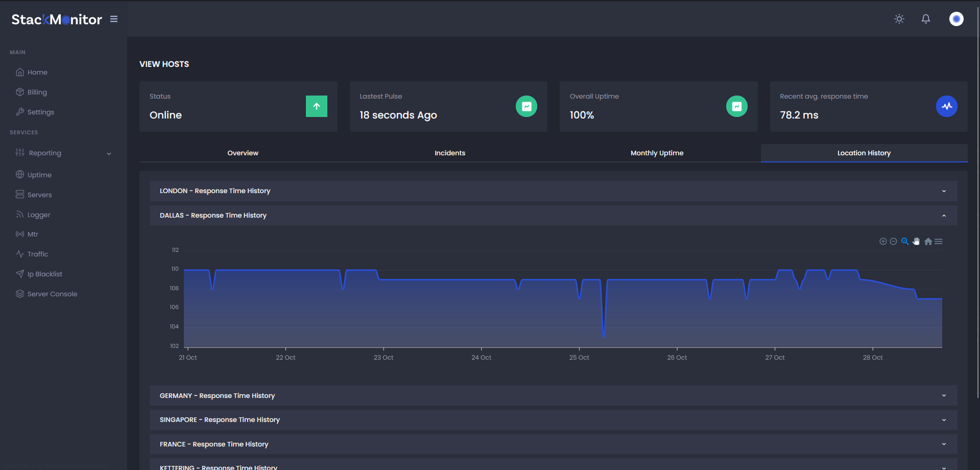Click the Overall Uptime chart icon
Screen dimensions: 980x470
[737, 106]
